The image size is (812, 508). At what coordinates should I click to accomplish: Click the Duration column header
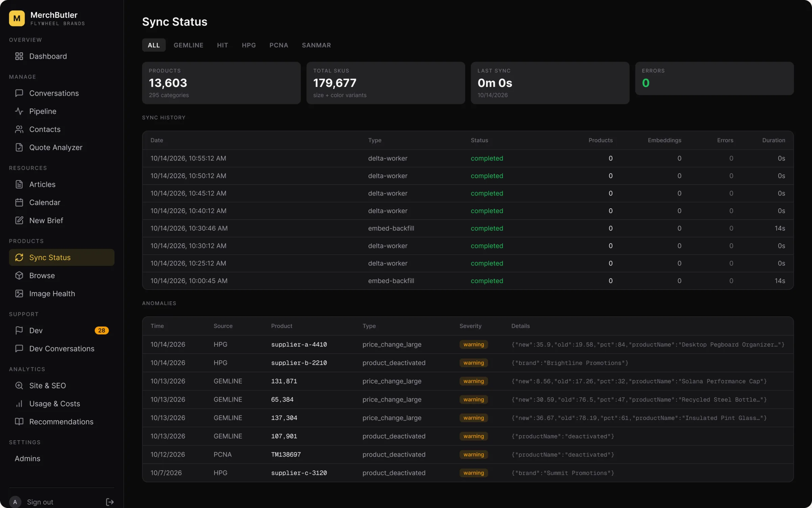773,140
